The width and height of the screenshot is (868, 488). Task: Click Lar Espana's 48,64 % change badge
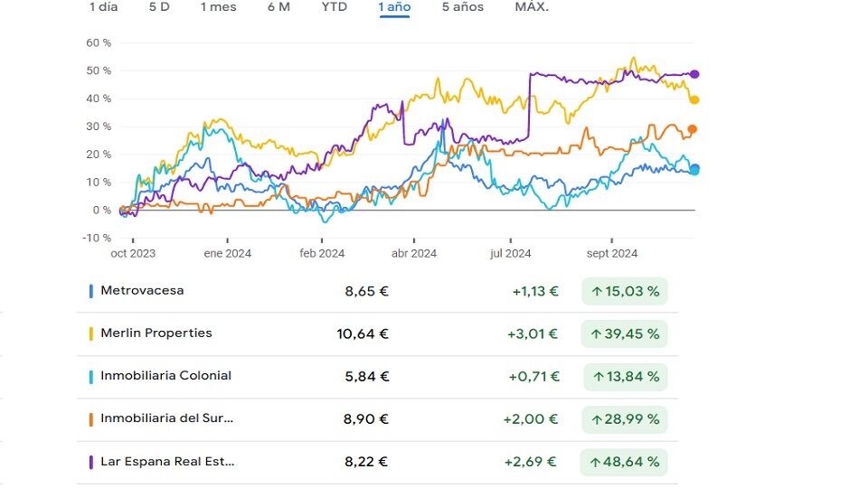click(624, 462)
